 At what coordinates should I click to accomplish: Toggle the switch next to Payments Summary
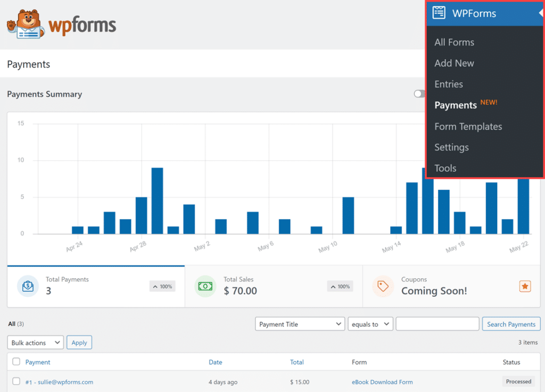[420, 94]
